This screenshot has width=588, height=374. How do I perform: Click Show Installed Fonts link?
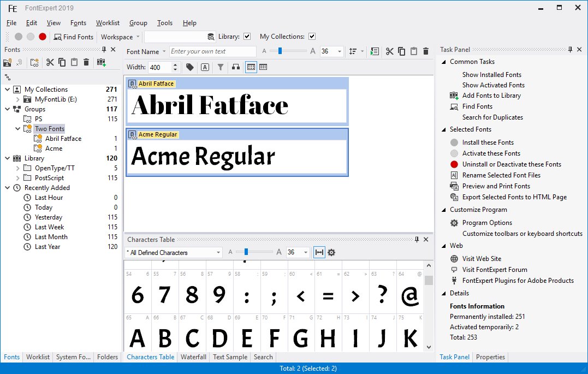491,75
